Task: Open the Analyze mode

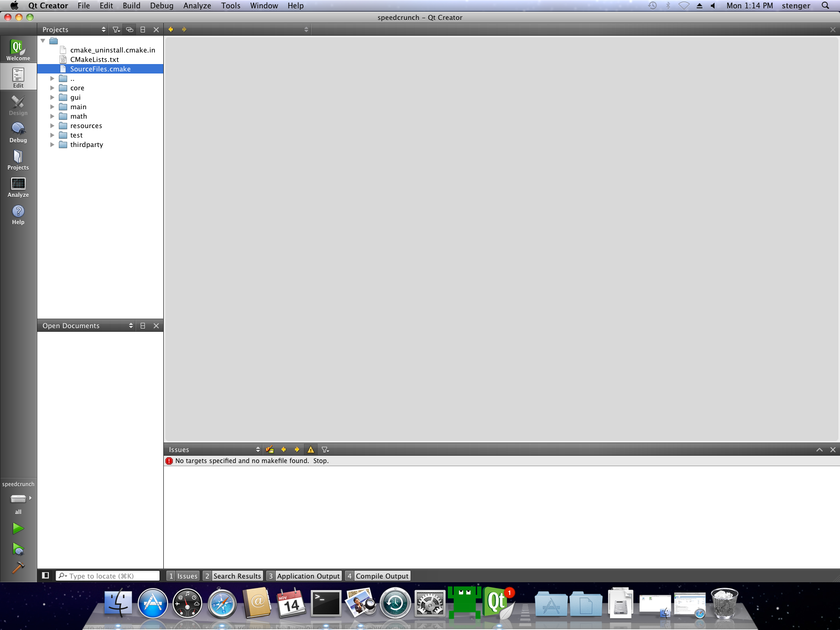Action: coord(18,186)
